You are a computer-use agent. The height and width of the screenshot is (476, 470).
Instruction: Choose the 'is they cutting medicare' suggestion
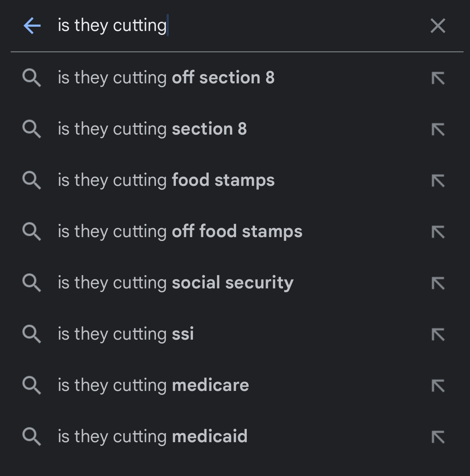tap(153, 385)
